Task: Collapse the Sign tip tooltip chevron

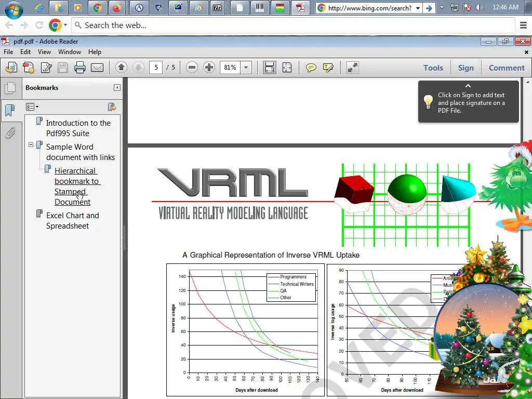Action: click(468, 86)
